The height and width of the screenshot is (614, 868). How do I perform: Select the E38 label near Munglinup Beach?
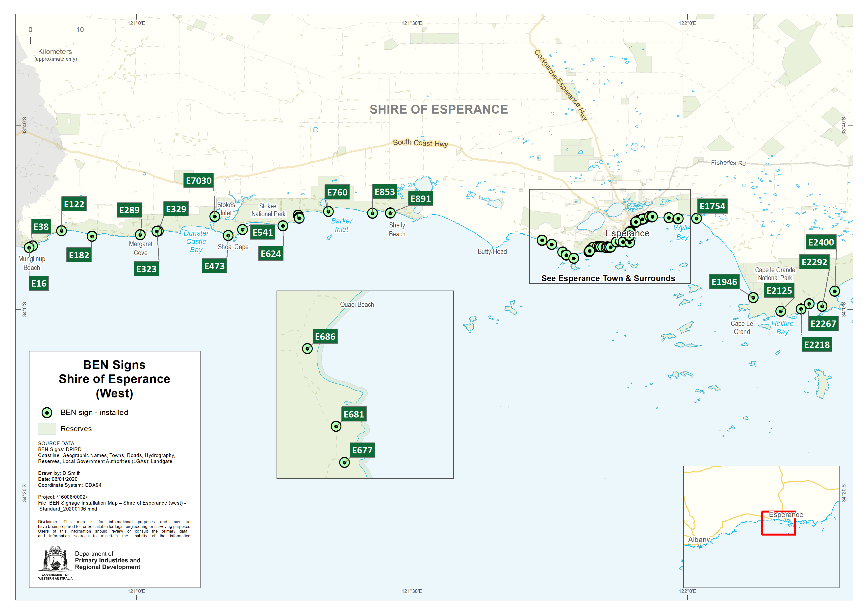coord(41,227)
